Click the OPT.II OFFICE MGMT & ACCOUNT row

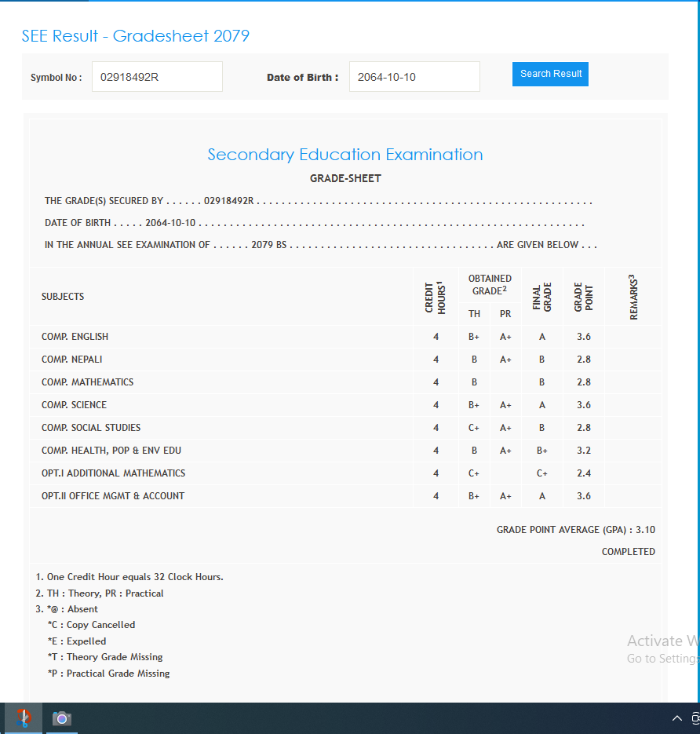(x=113, y=496)
